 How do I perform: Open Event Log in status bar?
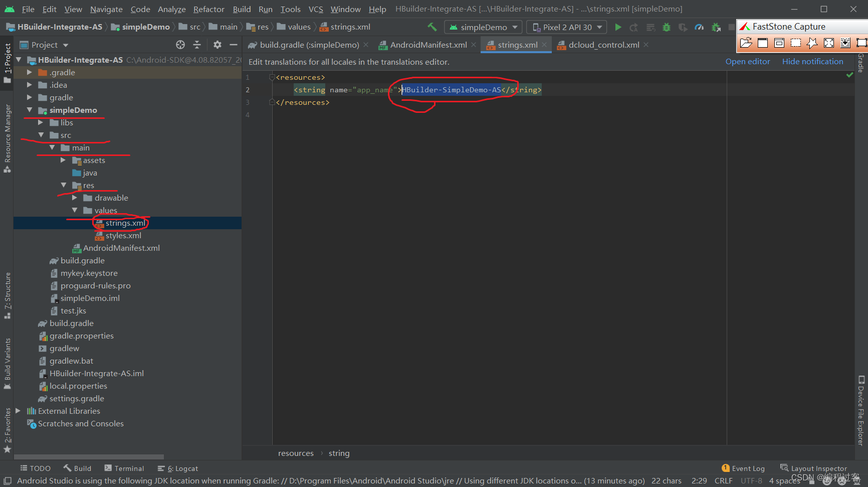(x=743, y=468)
